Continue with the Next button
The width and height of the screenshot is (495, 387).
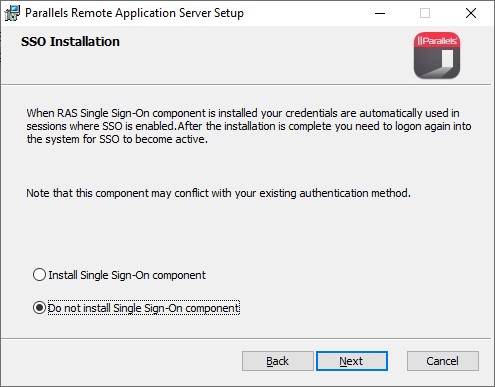[x=352, y=361]
